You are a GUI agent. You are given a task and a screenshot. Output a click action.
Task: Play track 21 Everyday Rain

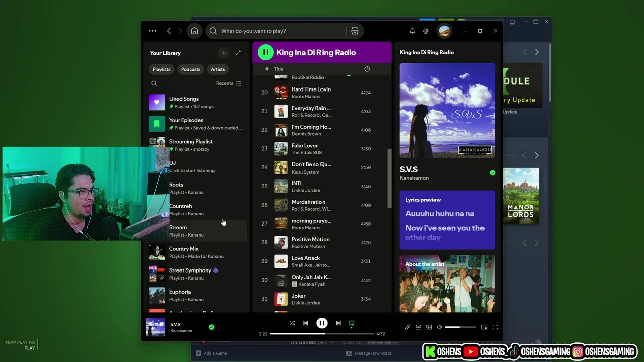point(322,111)
